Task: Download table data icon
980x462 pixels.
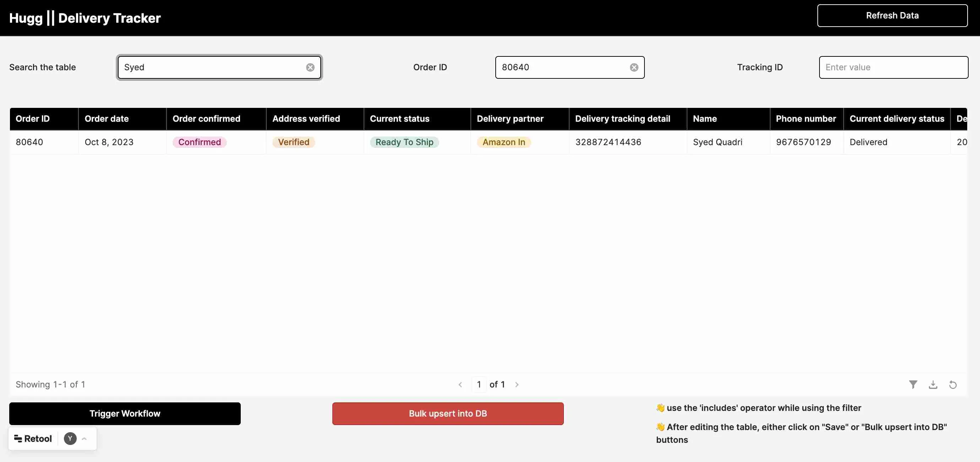Action: coord(933,384)
